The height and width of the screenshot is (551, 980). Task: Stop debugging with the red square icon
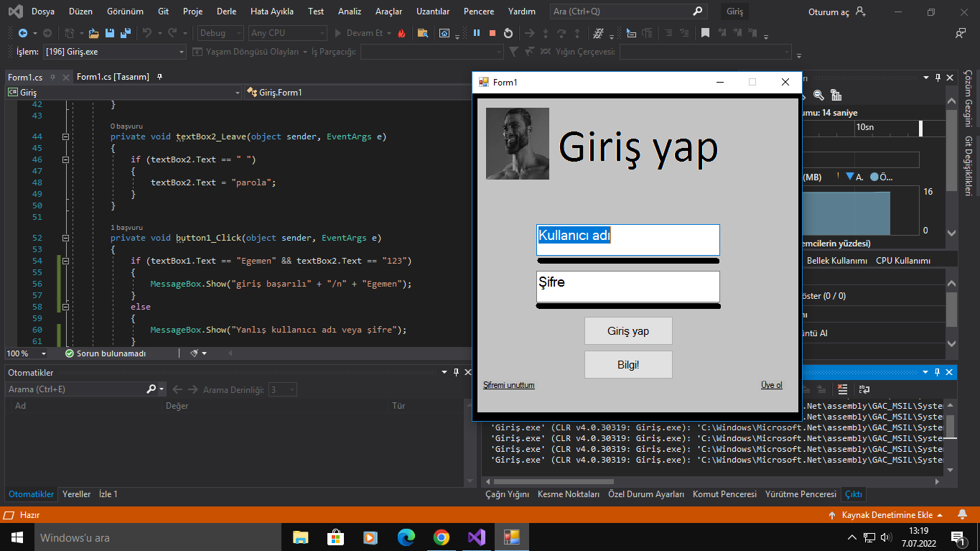tap(493, 33)
